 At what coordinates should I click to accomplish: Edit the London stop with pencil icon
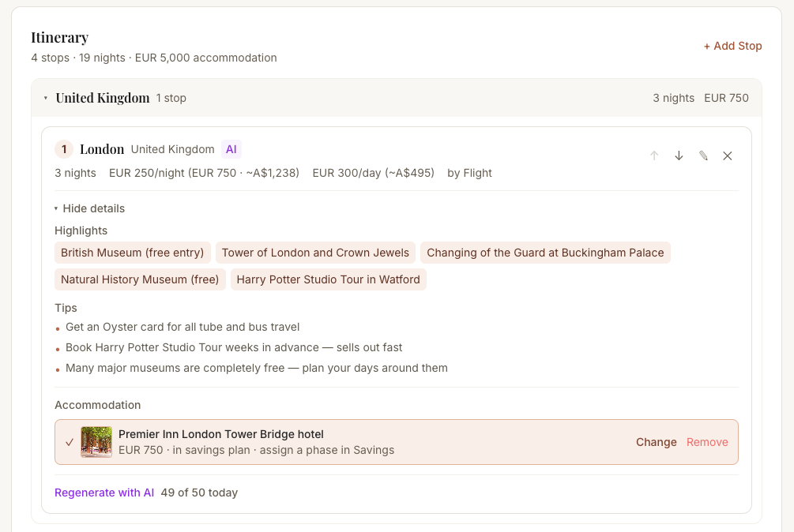click(703, 155)
